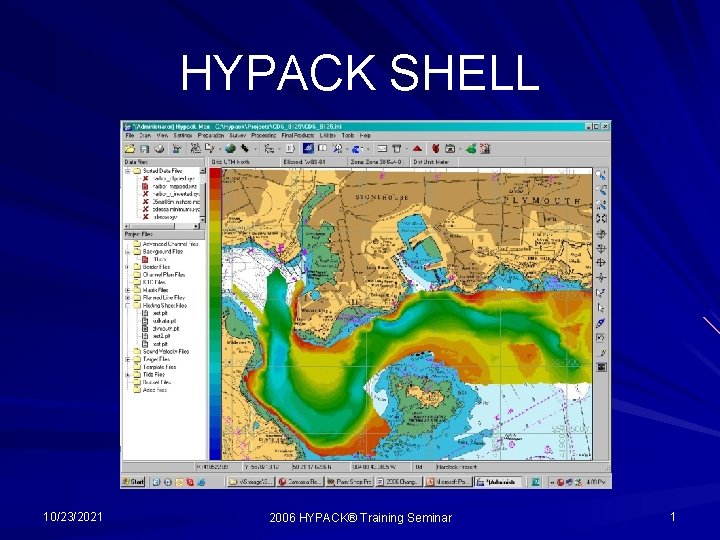Image resolution: width=720 pixels, height=540 pixels.
Task: Click the STONEHOUSE label on the chart
Action: (382, 197)
